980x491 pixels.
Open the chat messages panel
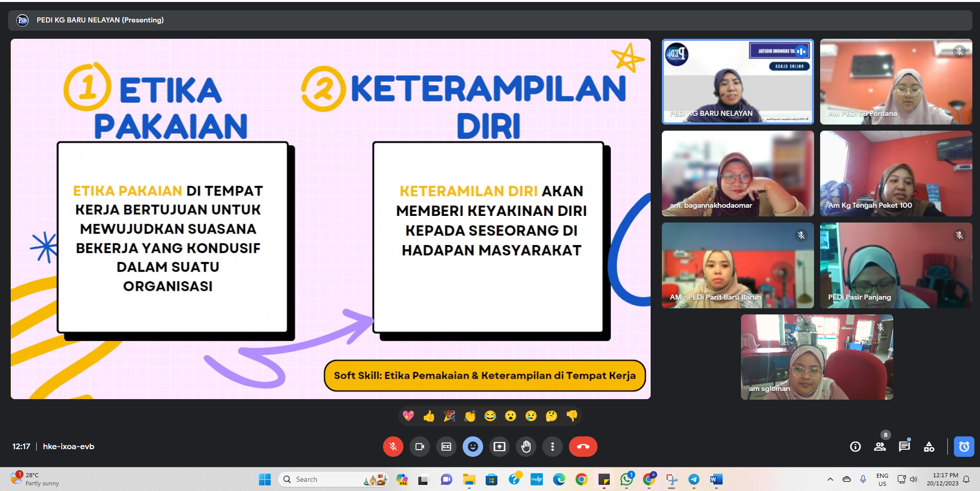(904, 447)
